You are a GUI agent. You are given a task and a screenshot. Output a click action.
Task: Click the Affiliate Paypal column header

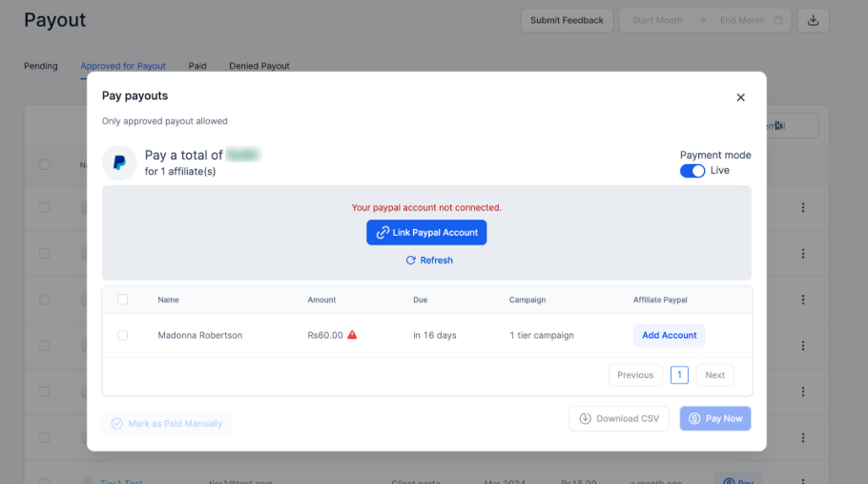pyautogui.click(x=660, y=300)
